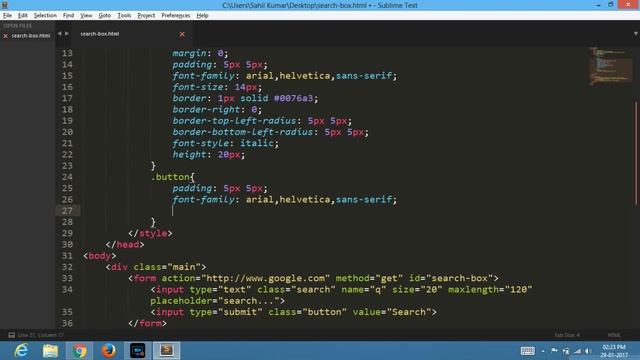Open the Find menu

tap(68, 16)
